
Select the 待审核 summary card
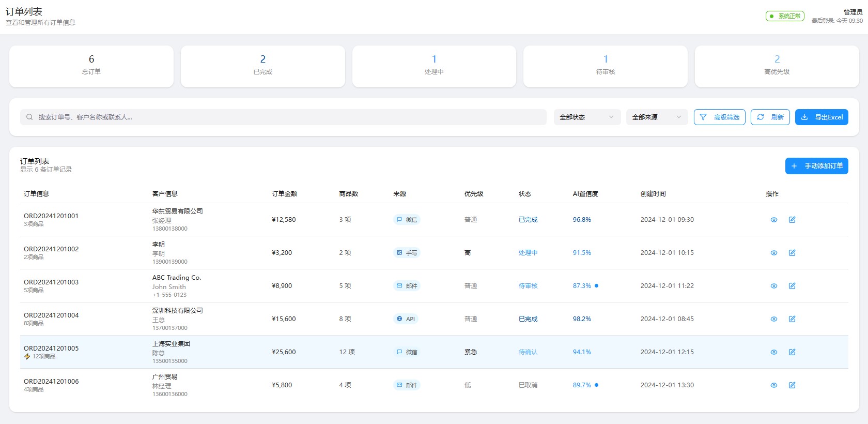pos(605,66)
